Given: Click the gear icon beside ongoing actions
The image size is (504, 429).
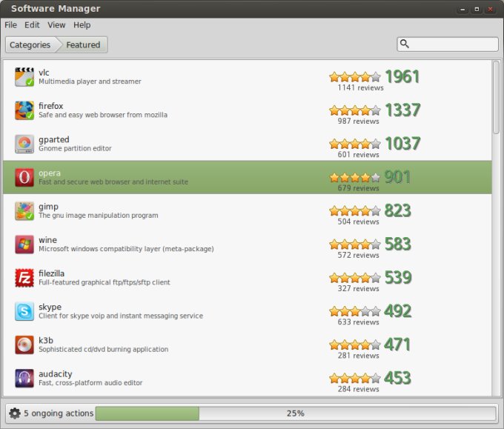Looking at the screenshot, I should pyautogui.click(x=14, y=413).
